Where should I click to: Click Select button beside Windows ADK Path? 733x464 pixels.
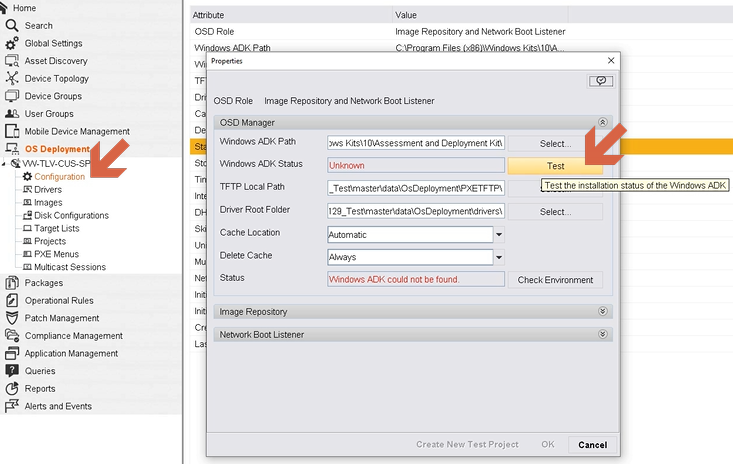555,144
